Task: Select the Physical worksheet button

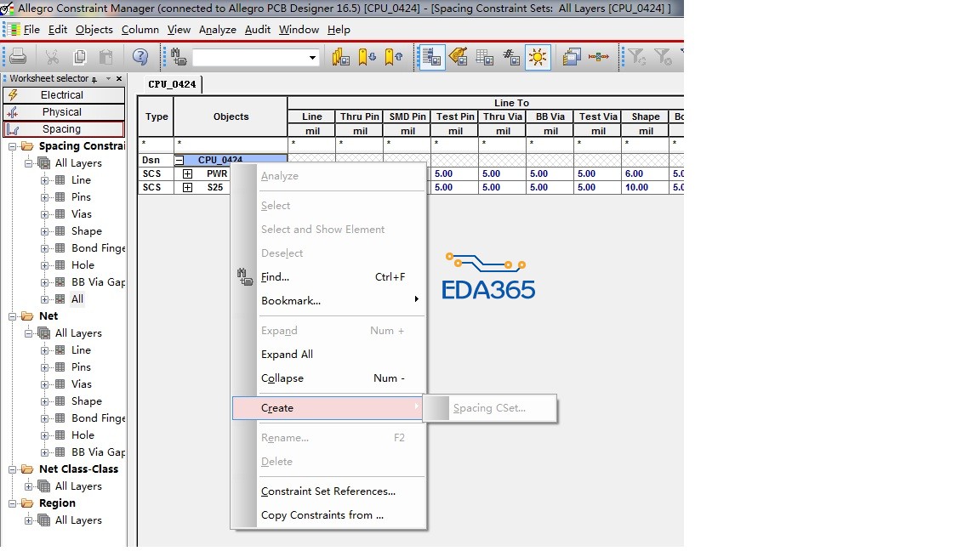Action: point(64,112)
